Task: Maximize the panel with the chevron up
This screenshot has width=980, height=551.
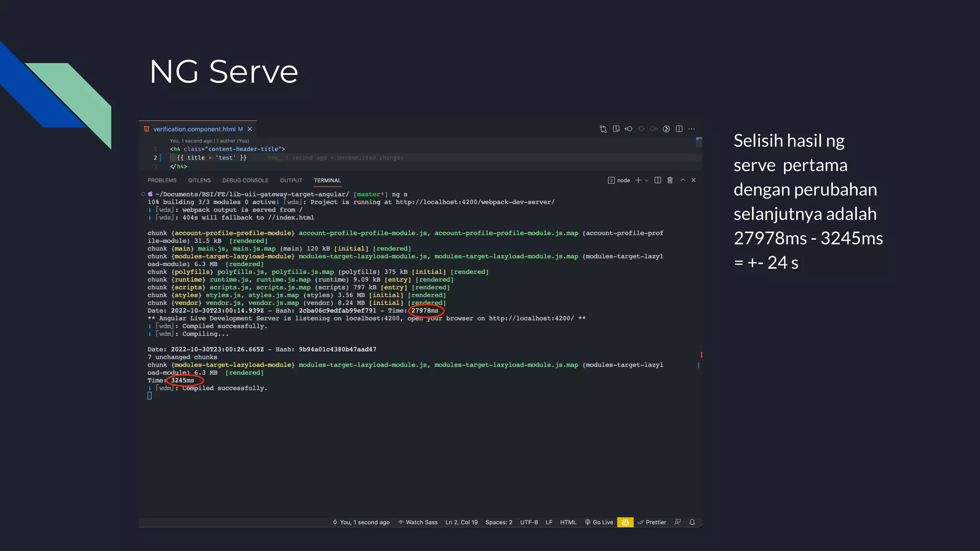Action: pyautogui.click(x=683, y=180)
